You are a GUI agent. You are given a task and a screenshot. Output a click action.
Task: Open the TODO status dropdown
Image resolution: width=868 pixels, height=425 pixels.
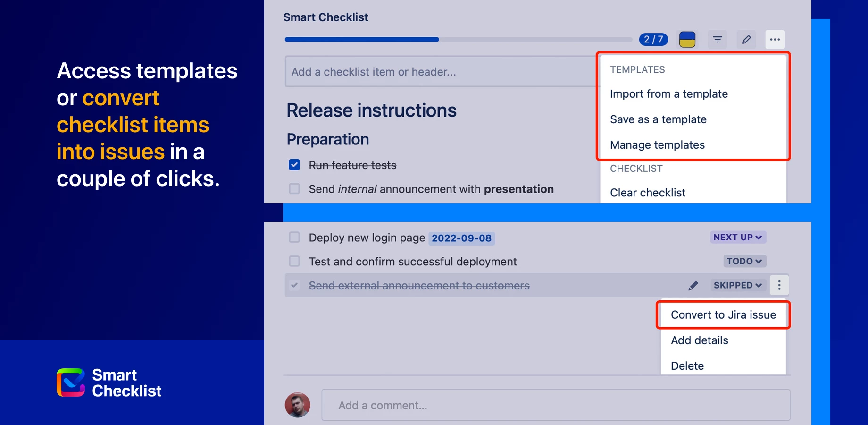744,261
